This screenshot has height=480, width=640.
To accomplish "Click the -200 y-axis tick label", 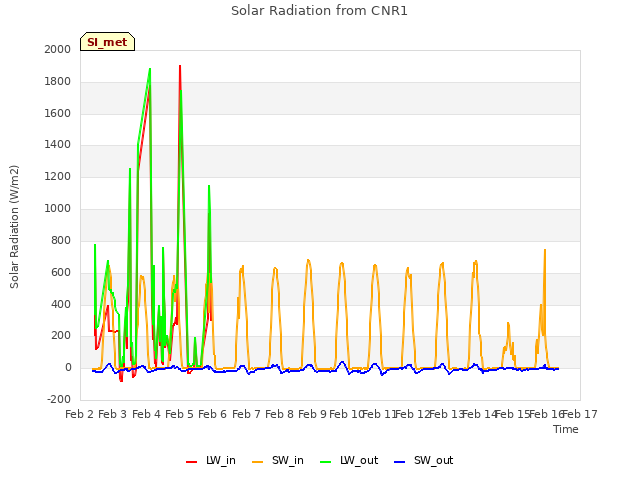I will tap(59, 400).
